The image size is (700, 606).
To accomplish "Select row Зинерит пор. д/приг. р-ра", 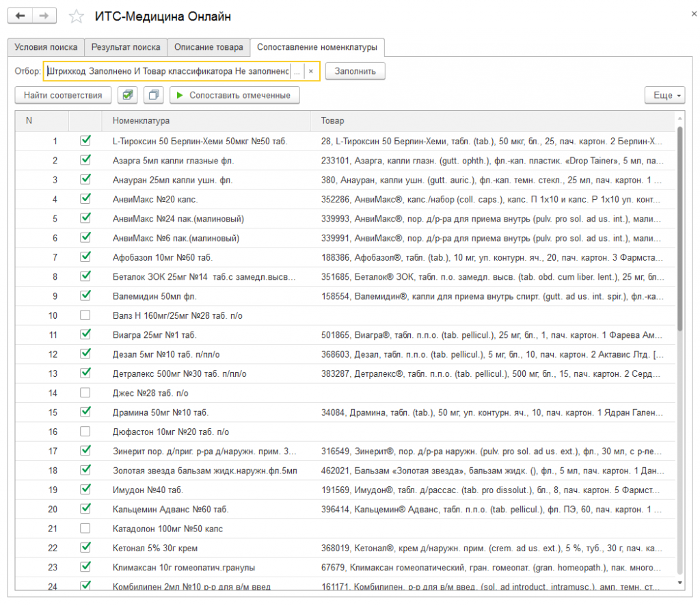I will pyautogui.click(x=345, y=451).
